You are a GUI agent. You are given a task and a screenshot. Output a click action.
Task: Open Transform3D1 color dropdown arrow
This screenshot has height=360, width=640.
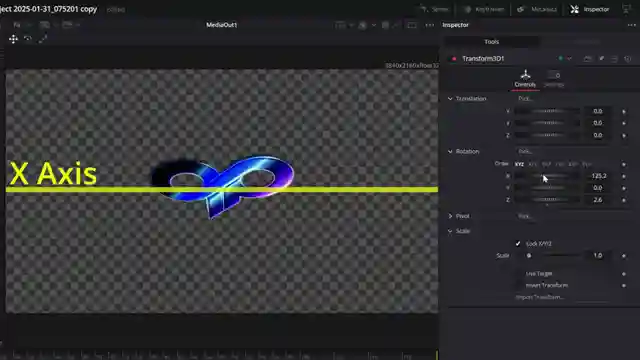point(569,59)
